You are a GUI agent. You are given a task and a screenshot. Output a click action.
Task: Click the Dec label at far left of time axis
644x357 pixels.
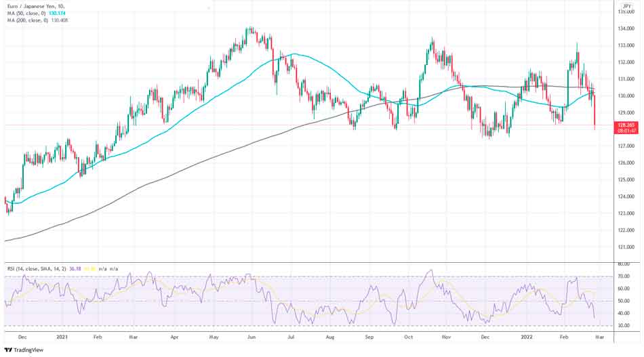point(22,336)
